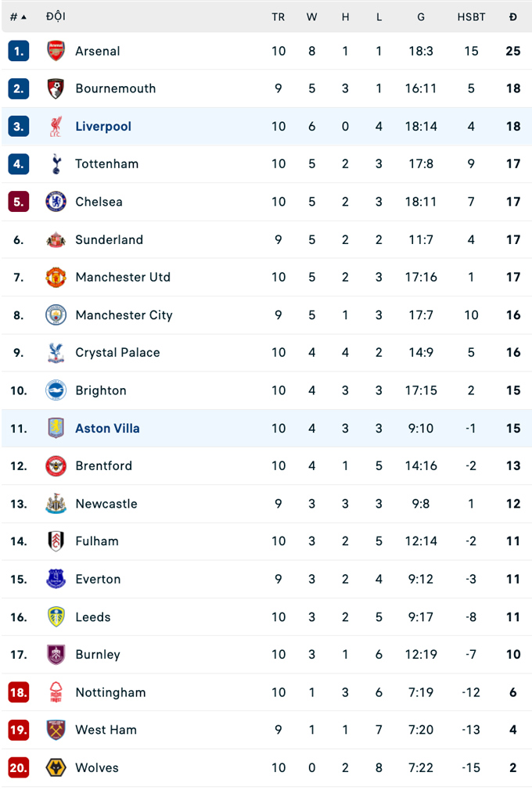Click the Arsenal club crest icon
This screenshot has height=794, width=532.
click(56, 51)
